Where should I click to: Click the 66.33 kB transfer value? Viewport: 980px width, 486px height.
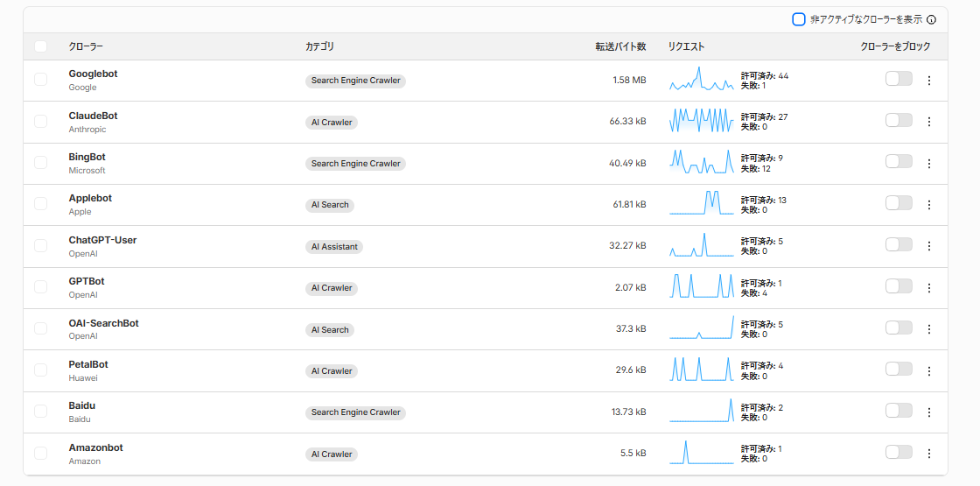pyautogui.click(x=627, y=122)
